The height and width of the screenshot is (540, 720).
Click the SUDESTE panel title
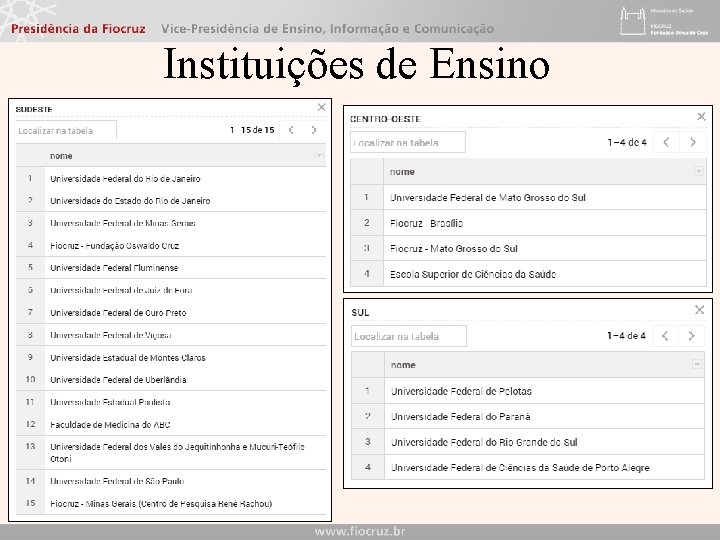pos(34,109)
